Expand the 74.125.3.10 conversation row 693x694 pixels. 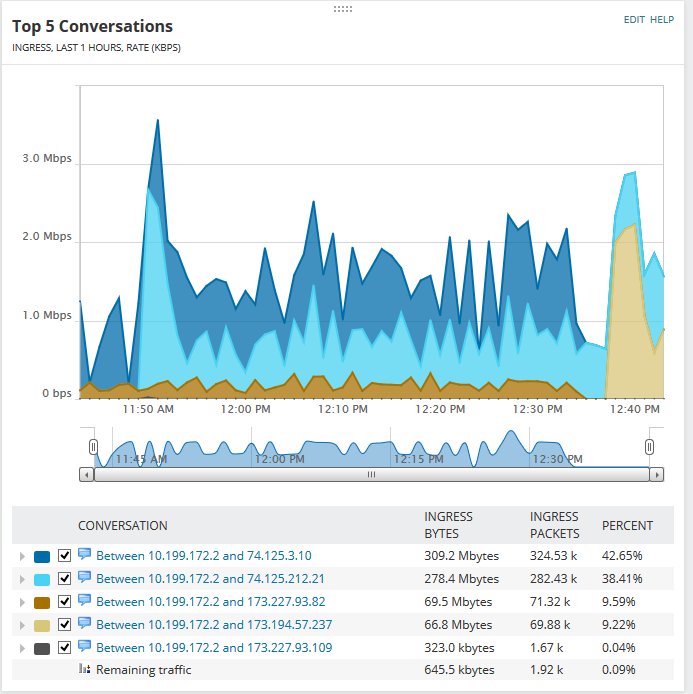22,556
